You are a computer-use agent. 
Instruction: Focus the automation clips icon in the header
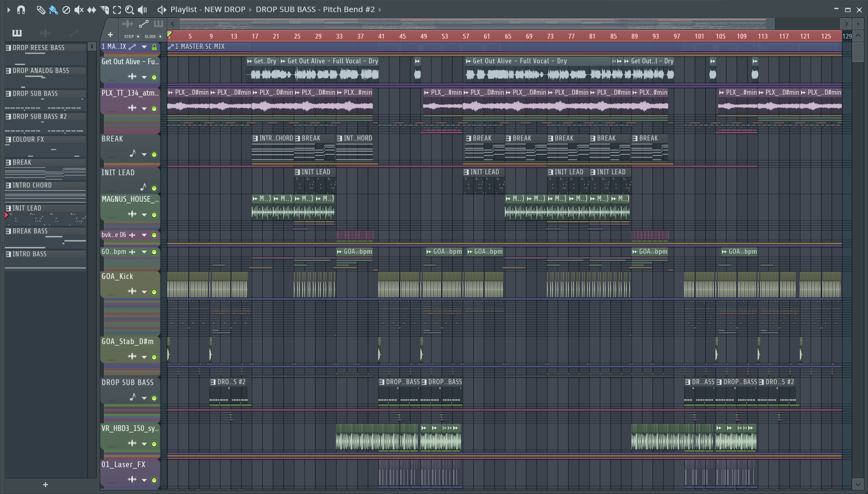coord(143,24)
